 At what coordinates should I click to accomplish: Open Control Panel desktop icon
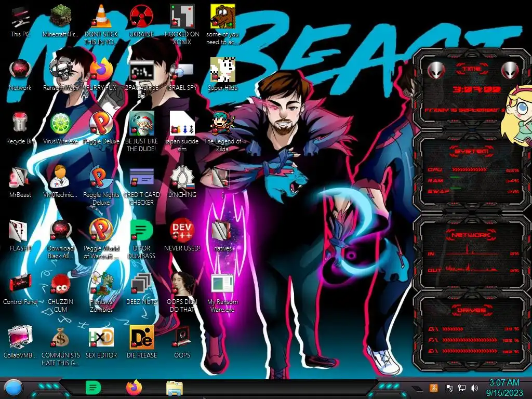pos(20,289)
